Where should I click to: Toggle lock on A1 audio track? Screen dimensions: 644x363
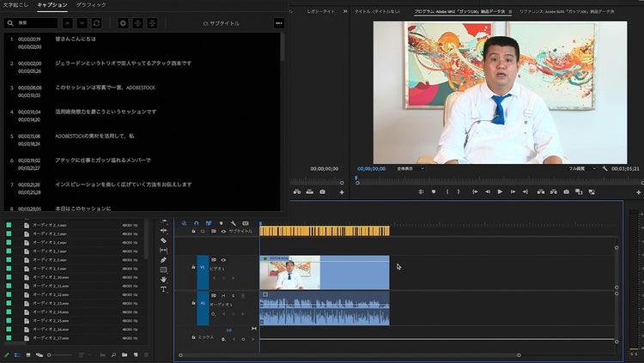pos(193,303)
